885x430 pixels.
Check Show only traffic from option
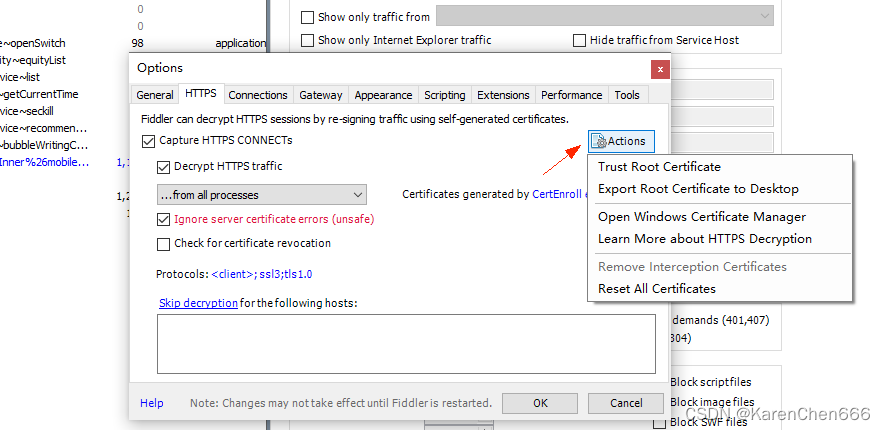point(307,17)
